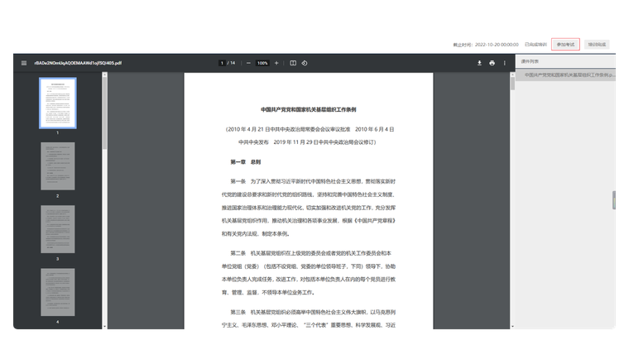Select page 1 thumbnail

click(58, 103)
